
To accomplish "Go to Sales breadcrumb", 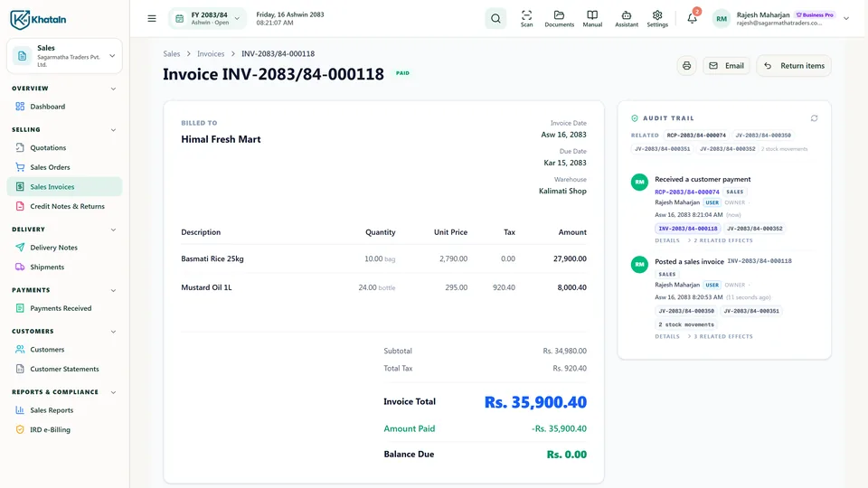I will [172, 53].
